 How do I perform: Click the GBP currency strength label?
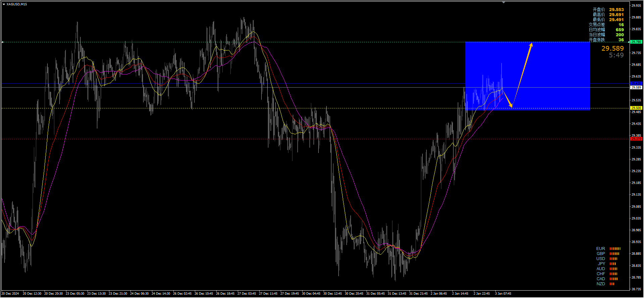(x=601, y=254)
